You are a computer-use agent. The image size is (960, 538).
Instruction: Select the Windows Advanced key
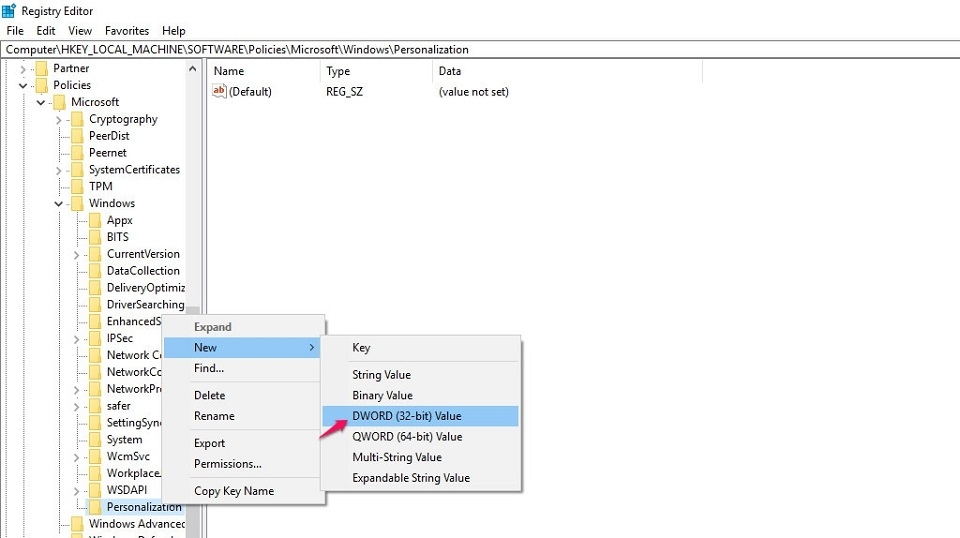(137, 524)
